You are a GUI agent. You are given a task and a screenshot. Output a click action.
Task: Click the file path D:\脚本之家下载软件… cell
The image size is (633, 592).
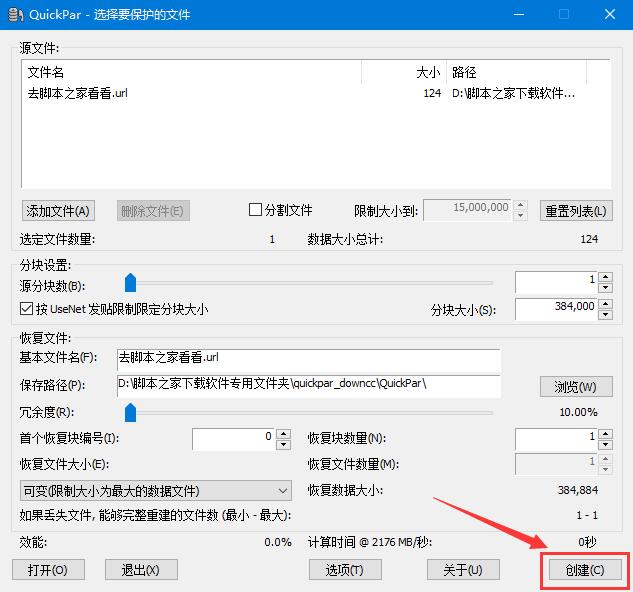click(x=513, y=93)
